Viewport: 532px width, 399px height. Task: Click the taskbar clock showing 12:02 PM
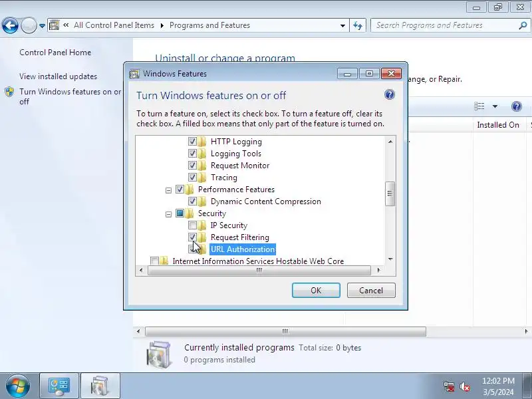(x=498, y=386)
